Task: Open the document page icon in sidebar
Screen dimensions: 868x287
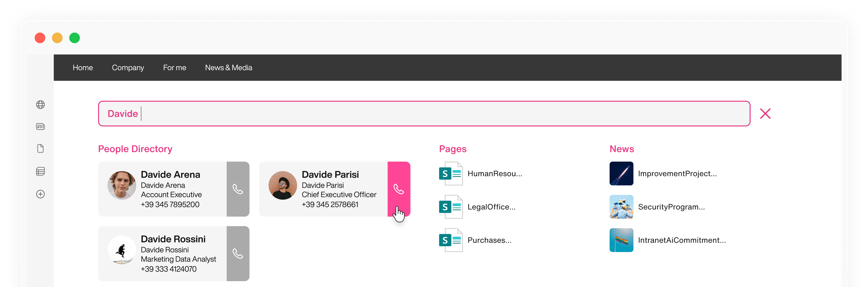Action: (40, 148)
